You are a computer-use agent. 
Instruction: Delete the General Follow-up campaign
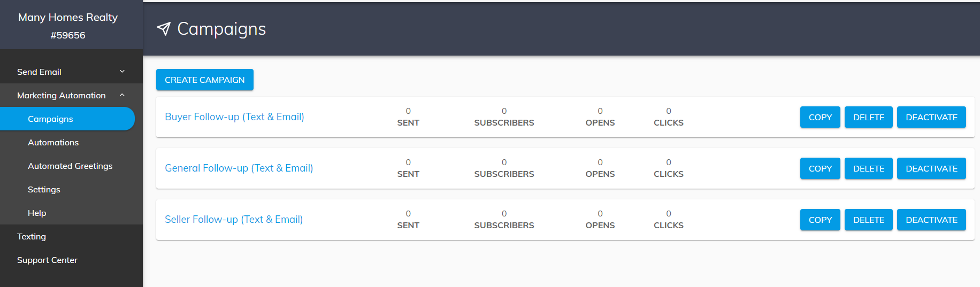tap(868, 168)
